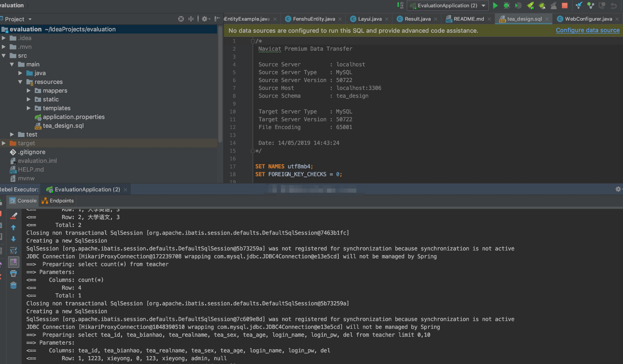Switch to the Result.java tab
Screen dimensions: 623x364
(418, 19)
